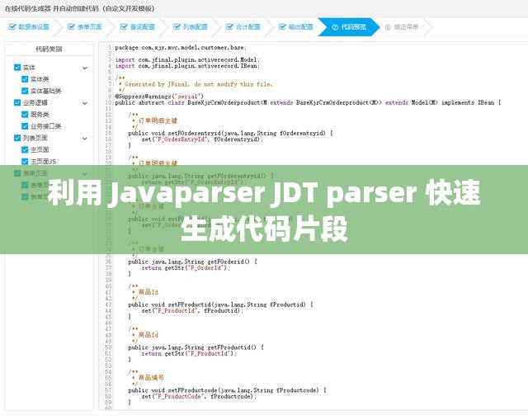Toggle the 主页面 checkbox

click(25, 149)
